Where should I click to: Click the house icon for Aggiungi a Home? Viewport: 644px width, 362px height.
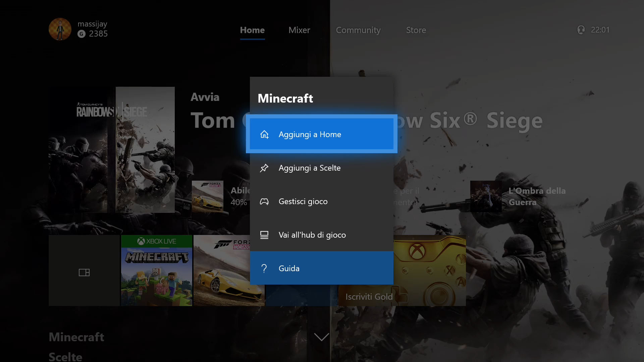(x=264, y=134)
